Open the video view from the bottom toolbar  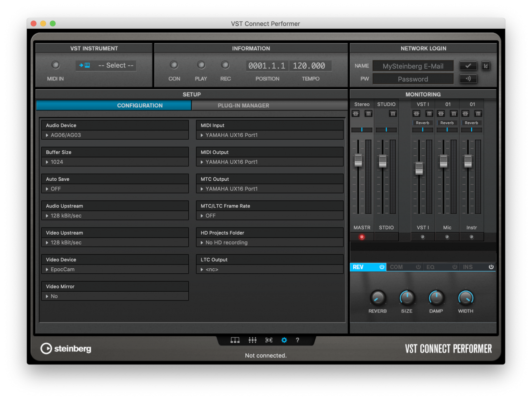click(269, 340)
